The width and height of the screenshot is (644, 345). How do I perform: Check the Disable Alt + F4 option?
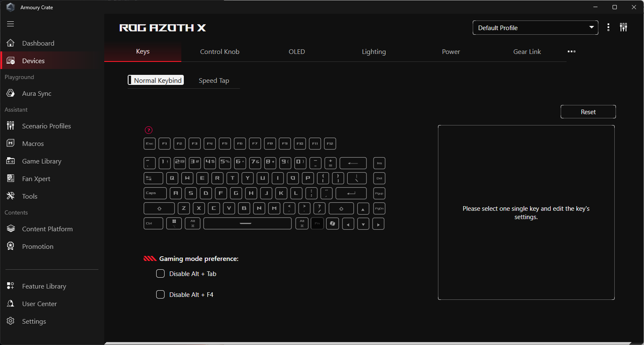160,295
